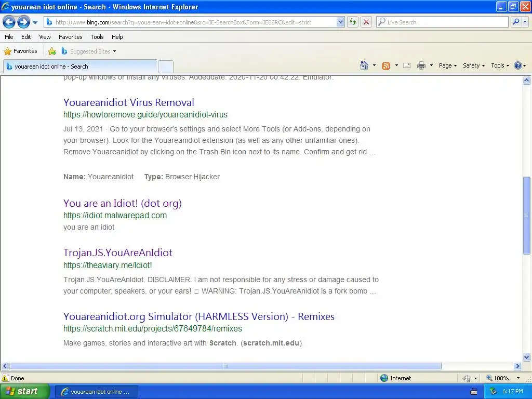Open the Help menu
The height and width of the screenshot is (399, 532).
pyautogui.click(x=117, y=37)
